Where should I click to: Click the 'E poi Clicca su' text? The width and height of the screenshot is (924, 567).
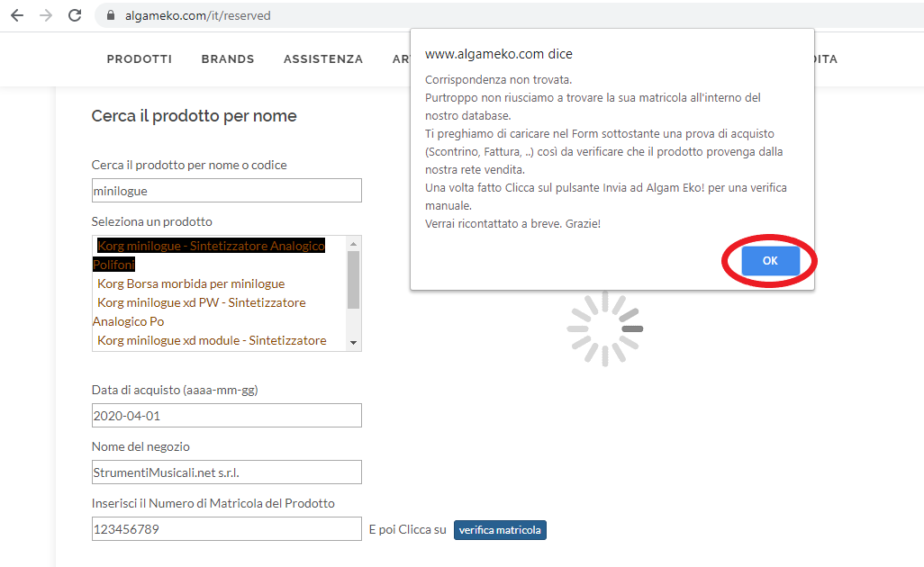[x=408, y=530]
